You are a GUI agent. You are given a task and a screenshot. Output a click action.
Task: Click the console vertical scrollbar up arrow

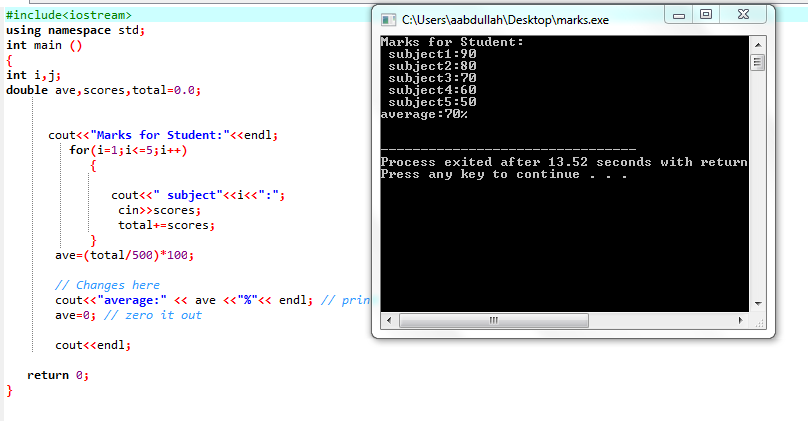coord(758,45)
